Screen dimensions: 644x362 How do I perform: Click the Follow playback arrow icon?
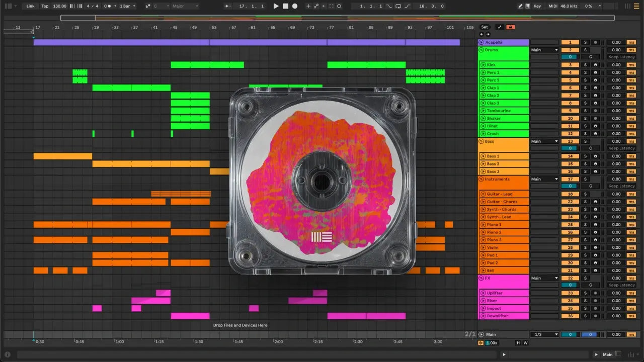(228, 6)
